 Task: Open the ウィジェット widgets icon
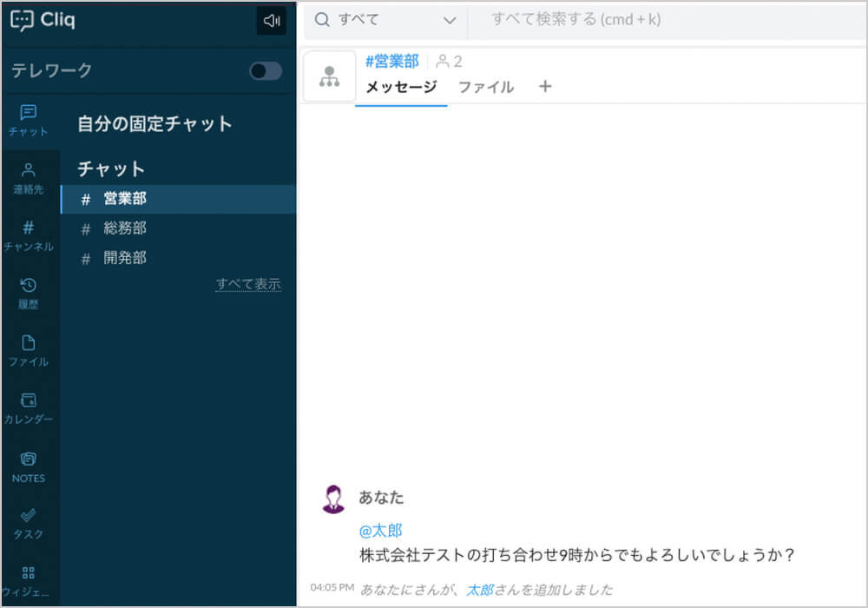(x=29, y=580)
